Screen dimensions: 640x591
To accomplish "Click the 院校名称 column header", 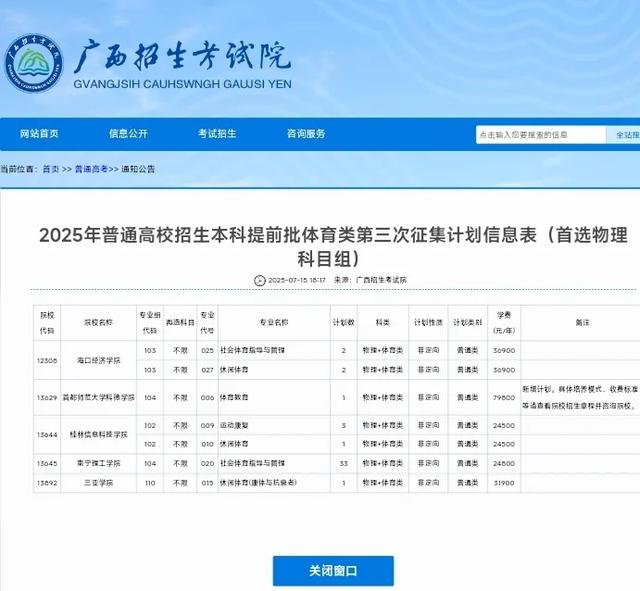I will (x=98, y=322).
